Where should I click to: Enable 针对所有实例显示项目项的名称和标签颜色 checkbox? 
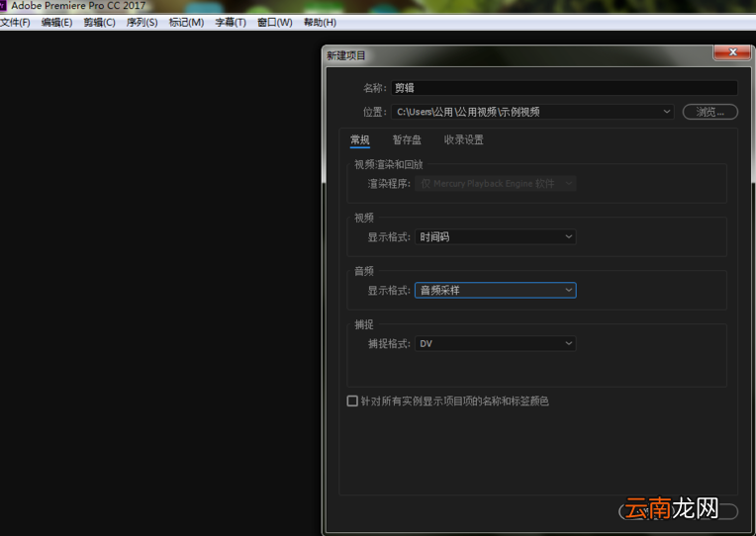click(x=352, y=402)
